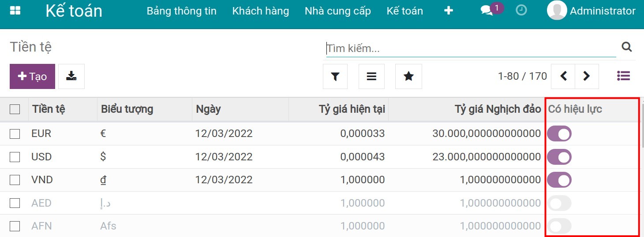Click the Kế toán app title
Viewport: 644px width, 237px height.
click(x=74, y=11)
